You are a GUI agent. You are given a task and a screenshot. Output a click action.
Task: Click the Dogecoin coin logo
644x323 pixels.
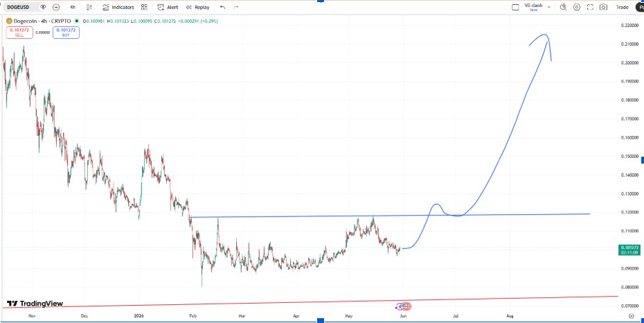click(9, 21)
